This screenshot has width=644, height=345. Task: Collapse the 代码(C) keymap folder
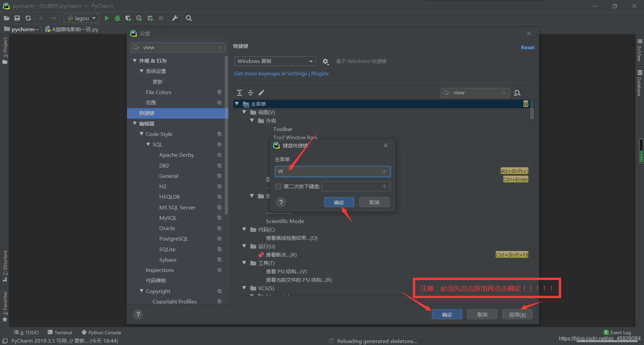[244, 229]
